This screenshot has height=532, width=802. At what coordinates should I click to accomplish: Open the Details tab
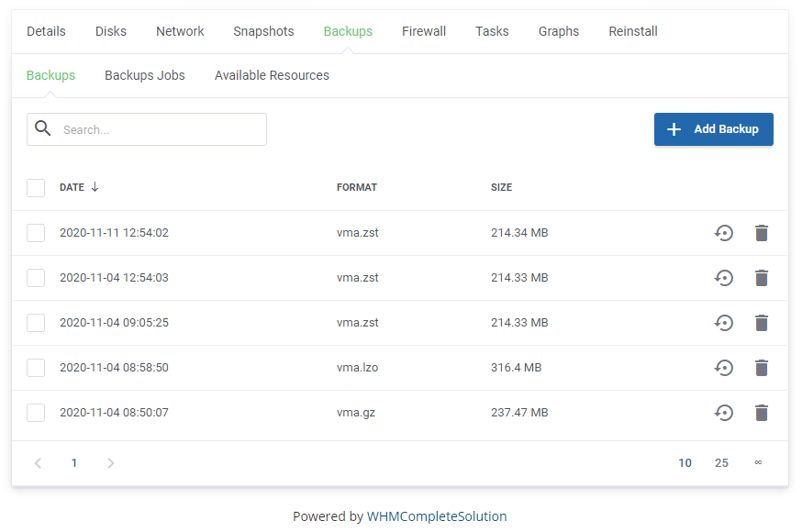(x=46, y=31)
